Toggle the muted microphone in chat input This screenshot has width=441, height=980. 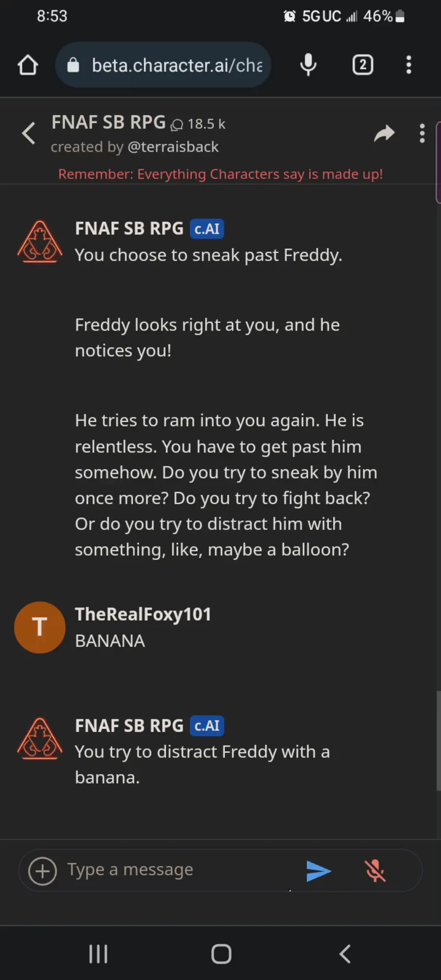pos(375,871)
